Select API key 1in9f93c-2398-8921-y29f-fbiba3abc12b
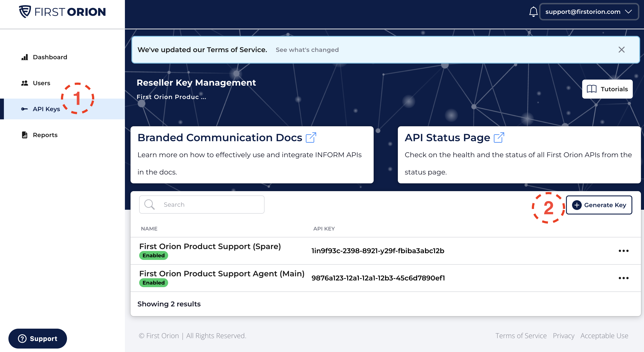This screenshot has width=644, height=352. tap(378, 251)
